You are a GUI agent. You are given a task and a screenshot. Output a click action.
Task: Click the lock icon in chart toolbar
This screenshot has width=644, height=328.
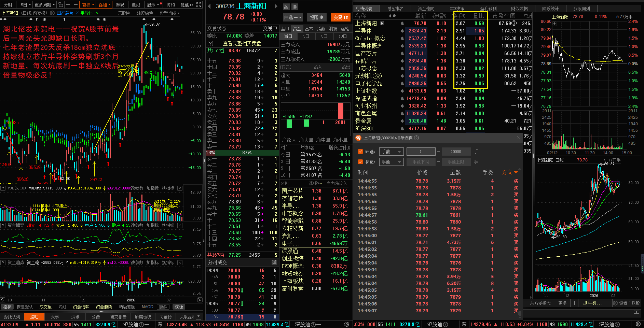pyautogui.click(x=60, y=5)
